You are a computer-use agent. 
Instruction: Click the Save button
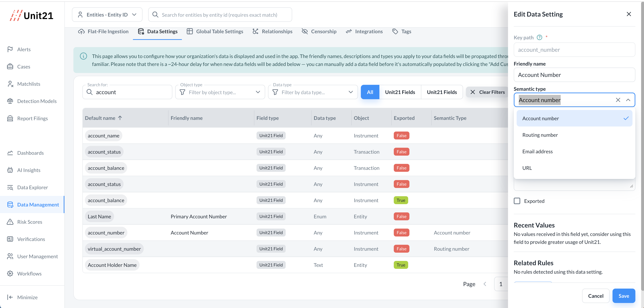pos(623,296)
